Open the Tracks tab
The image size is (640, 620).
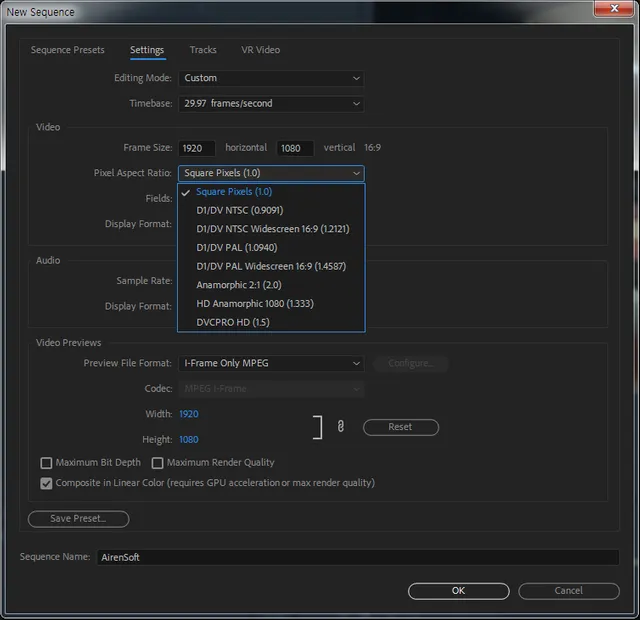tap(203, 50)
